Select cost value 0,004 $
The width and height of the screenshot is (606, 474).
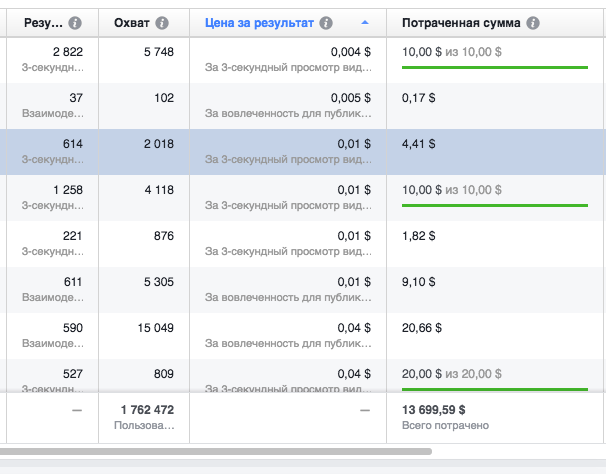point(351,52)
